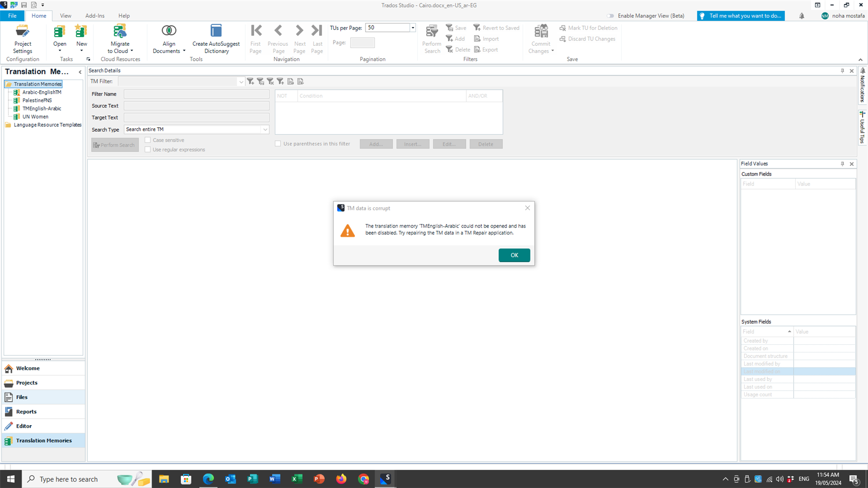Viewport: 868px width, 488px height.
Task: Click Export filter option
Action: click(486, 50)
